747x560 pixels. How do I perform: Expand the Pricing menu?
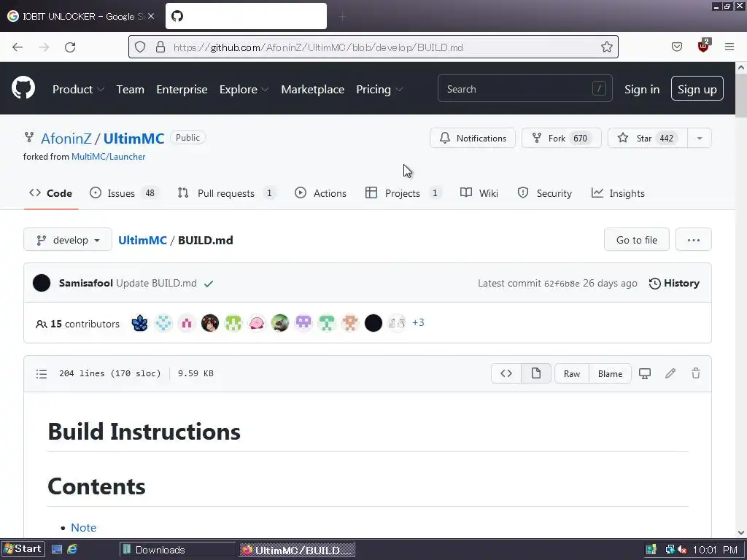pyautogui.click(x=379, y=90)
